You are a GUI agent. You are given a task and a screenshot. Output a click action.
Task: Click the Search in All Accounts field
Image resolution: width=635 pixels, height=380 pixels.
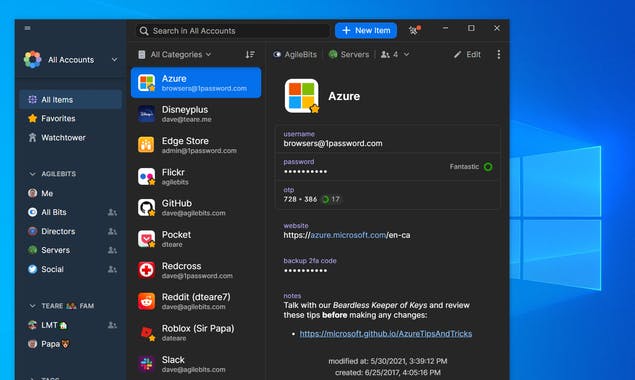(232, 31)
